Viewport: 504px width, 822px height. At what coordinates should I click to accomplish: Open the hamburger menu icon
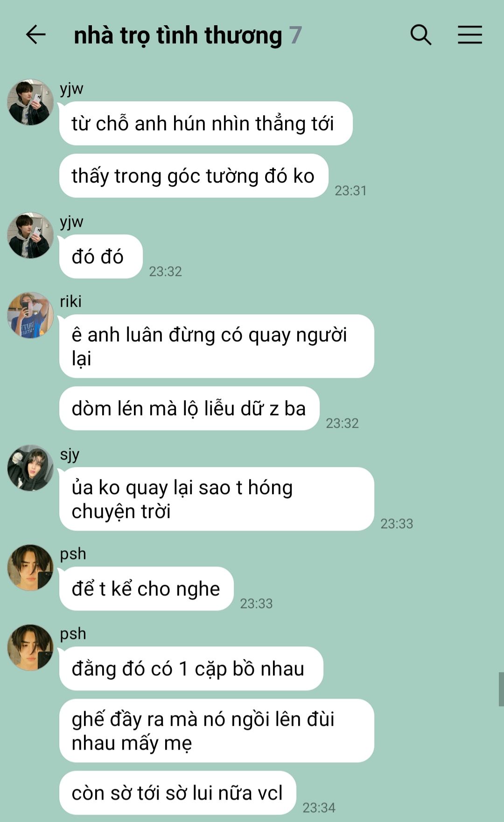469,35
